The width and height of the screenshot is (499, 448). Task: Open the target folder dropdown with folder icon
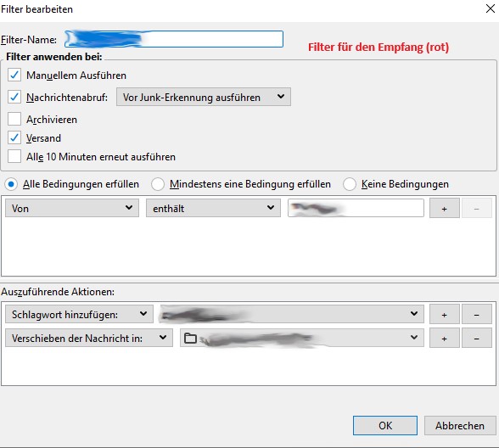(x=302, y=338)
